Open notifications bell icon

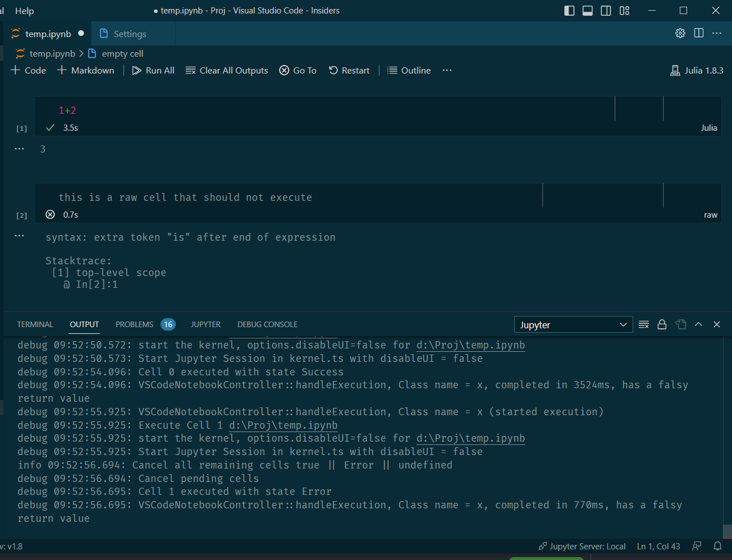(x=717, y=546)
